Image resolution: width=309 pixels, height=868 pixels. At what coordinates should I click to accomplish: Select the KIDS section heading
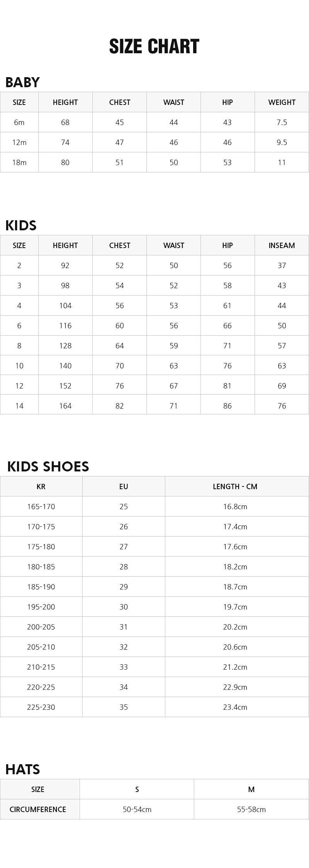21,225
